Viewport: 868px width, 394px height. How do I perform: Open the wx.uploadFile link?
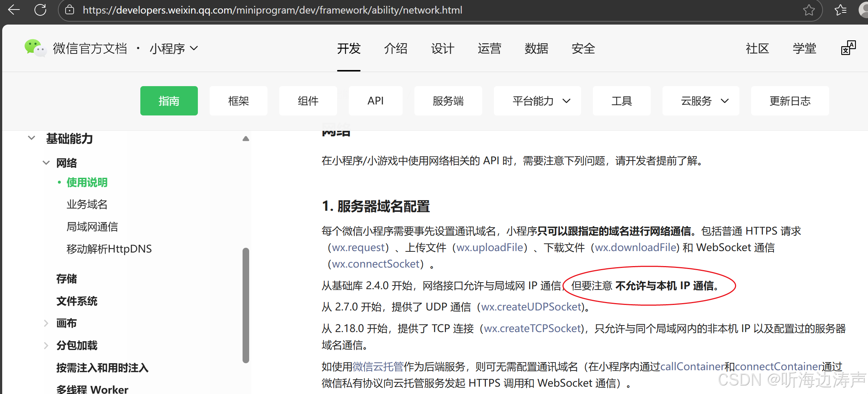coord(490,247)
